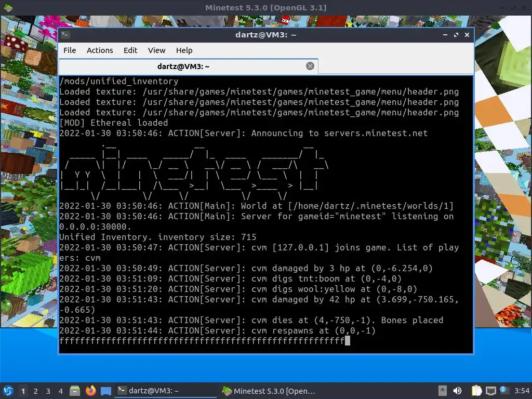Open the LXQt start menu icon
Viewport: 532px width, 399px height.
click(x=8, y=391)
